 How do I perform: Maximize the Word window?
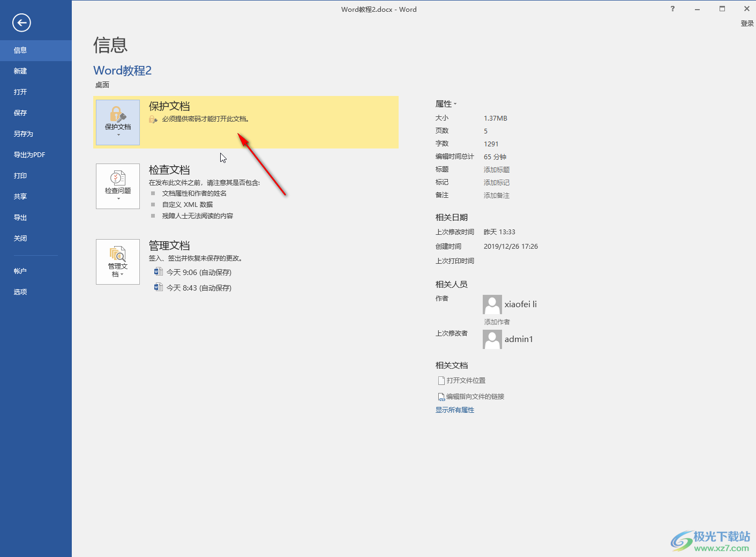(x=722, y=9)
